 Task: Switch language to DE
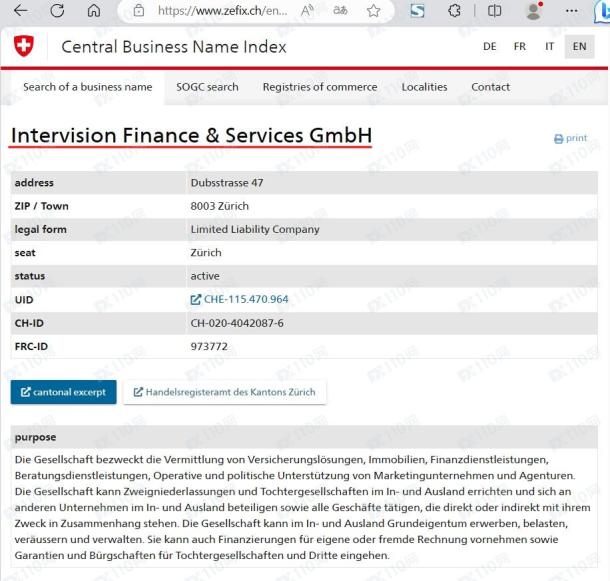[489, 47]
